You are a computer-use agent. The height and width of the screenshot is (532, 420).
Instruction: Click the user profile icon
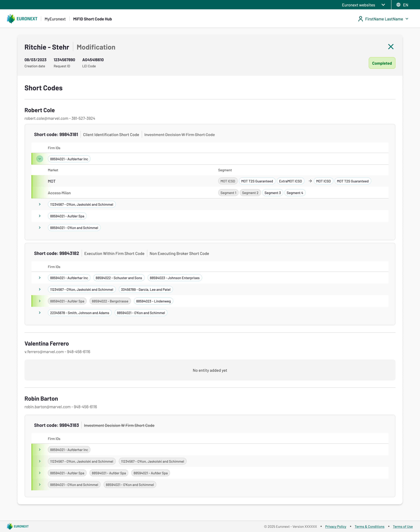pos(360,19)
